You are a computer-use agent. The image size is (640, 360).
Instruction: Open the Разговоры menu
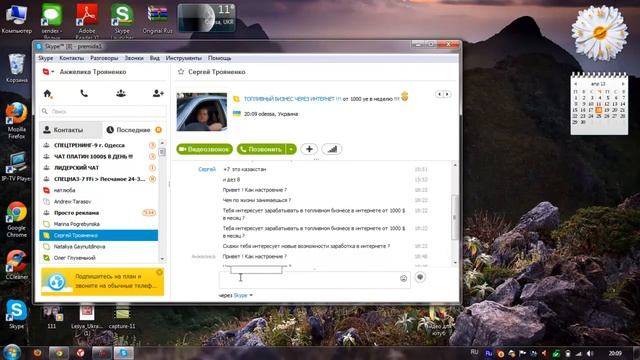(104, 58)
